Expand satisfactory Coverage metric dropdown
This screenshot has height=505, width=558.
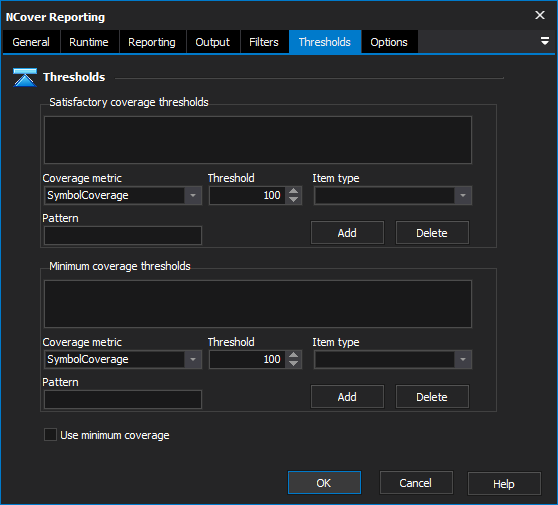click(193, 195)
